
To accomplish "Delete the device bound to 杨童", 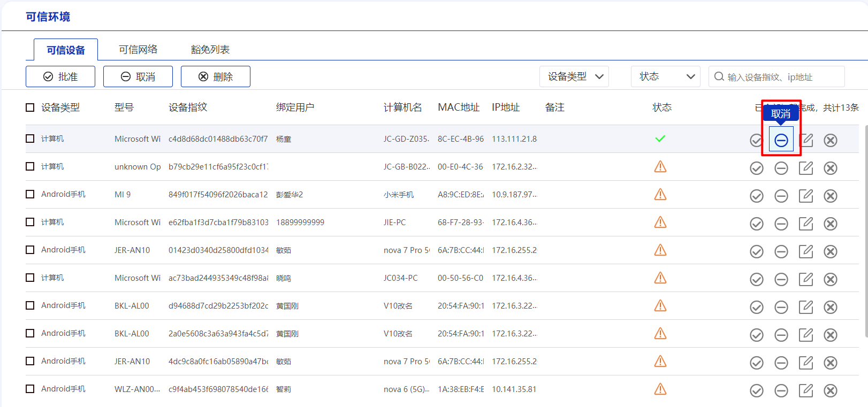I will tap(831, 140).
